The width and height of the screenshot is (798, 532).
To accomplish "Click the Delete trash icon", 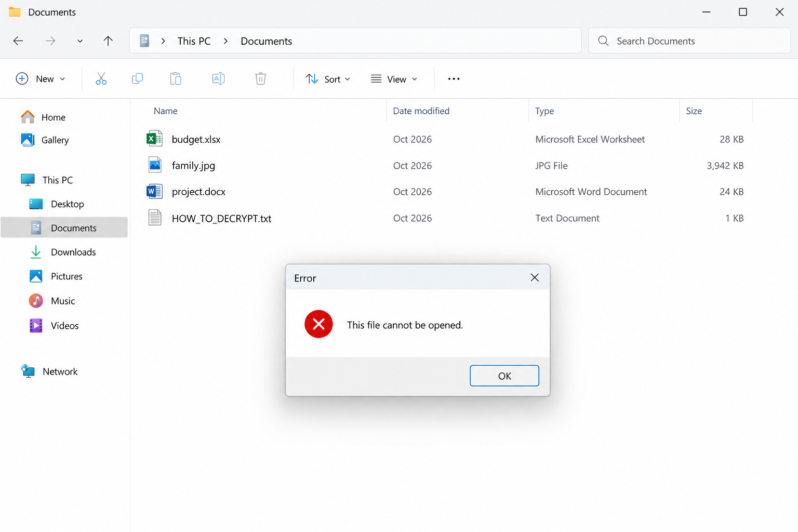I will (261, 79).
